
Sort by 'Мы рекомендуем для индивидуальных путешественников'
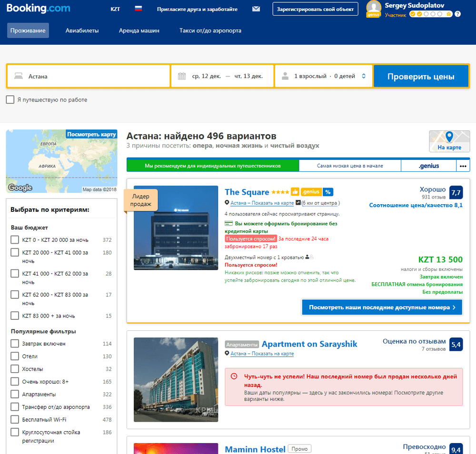(x=213, y=166)
